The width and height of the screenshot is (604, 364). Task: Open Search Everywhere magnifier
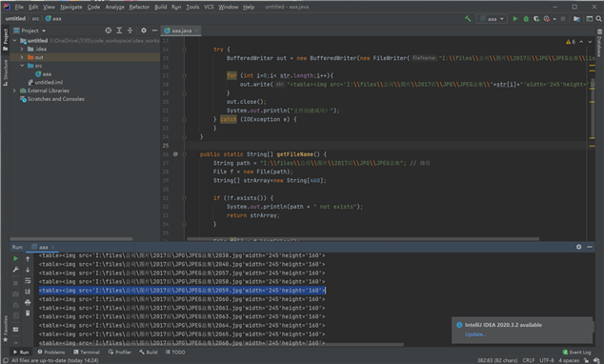coord(599,18)
